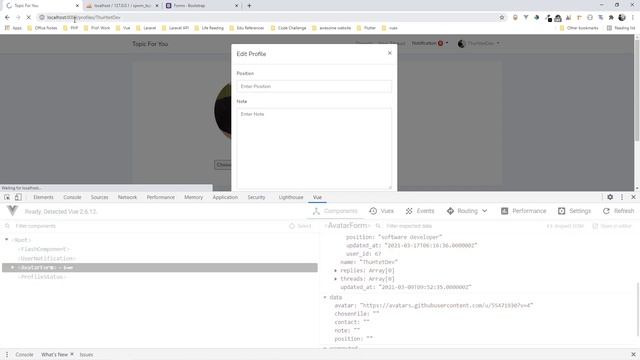Select the Vue Components view
This screenshot has height=360, width=640.
335,211
